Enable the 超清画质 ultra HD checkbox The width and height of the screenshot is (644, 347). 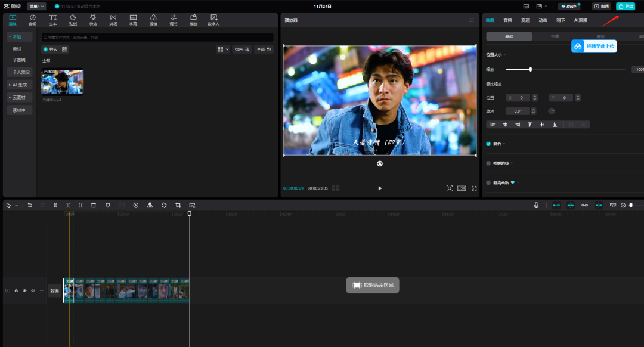coord(488,182)
